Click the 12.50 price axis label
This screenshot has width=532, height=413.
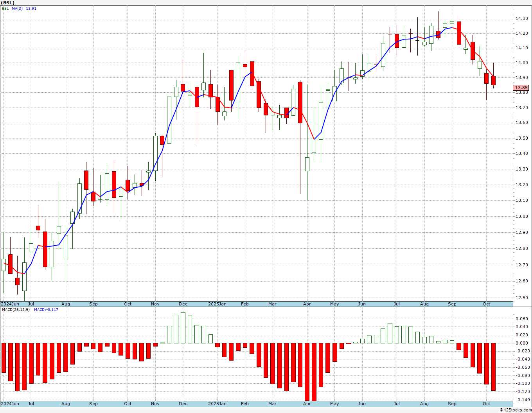[521, 297]
